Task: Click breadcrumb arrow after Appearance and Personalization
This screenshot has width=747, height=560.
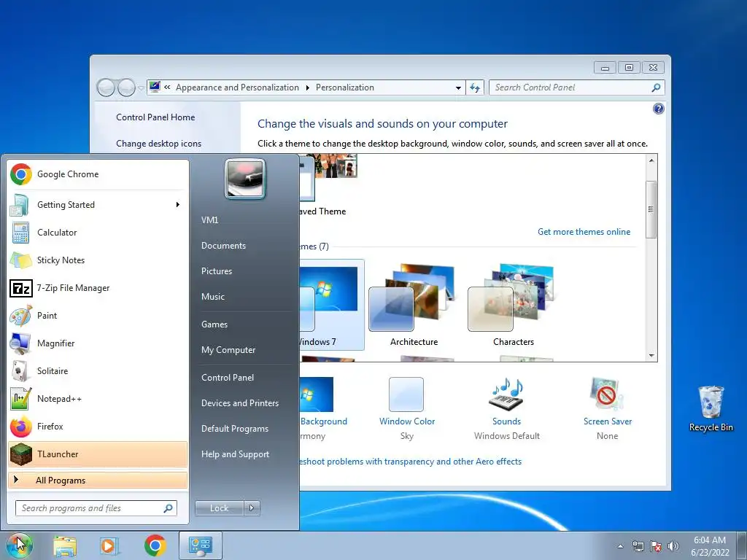Action: pos(307,87)
